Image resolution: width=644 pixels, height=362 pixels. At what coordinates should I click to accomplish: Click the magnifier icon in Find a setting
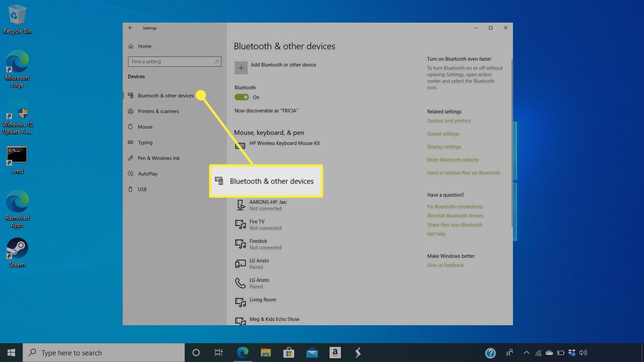click(x=217, y=61)
